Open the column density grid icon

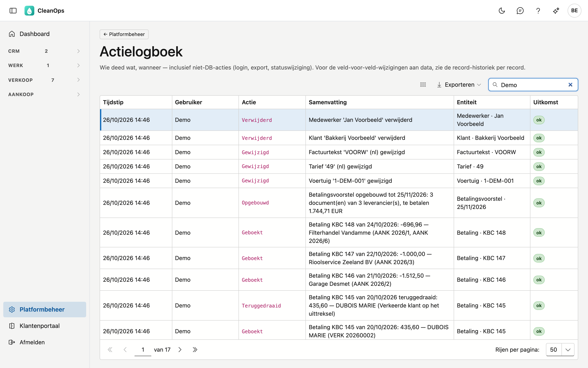click(423, 85)
